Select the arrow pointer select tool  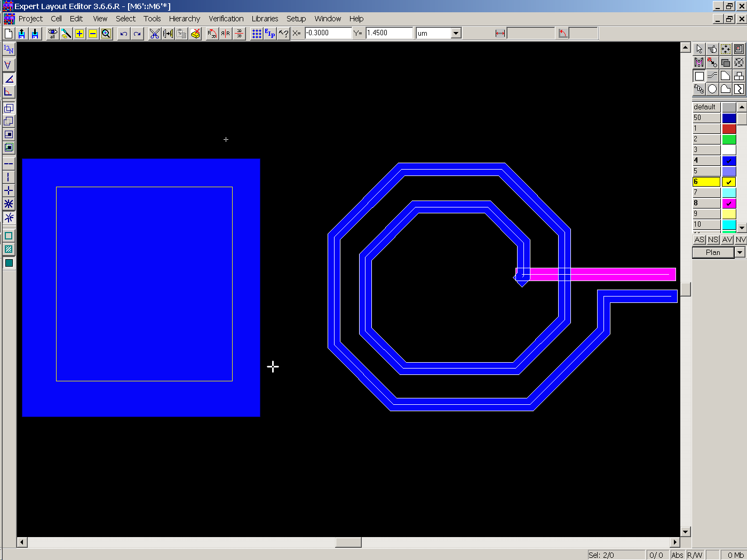click(699, 49)
